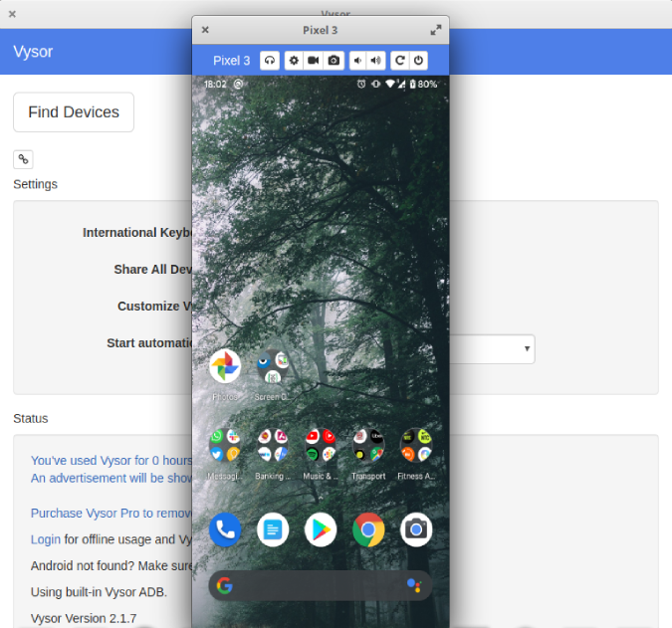Launch Chrome on the phone
672x628 pixels.
368,529
